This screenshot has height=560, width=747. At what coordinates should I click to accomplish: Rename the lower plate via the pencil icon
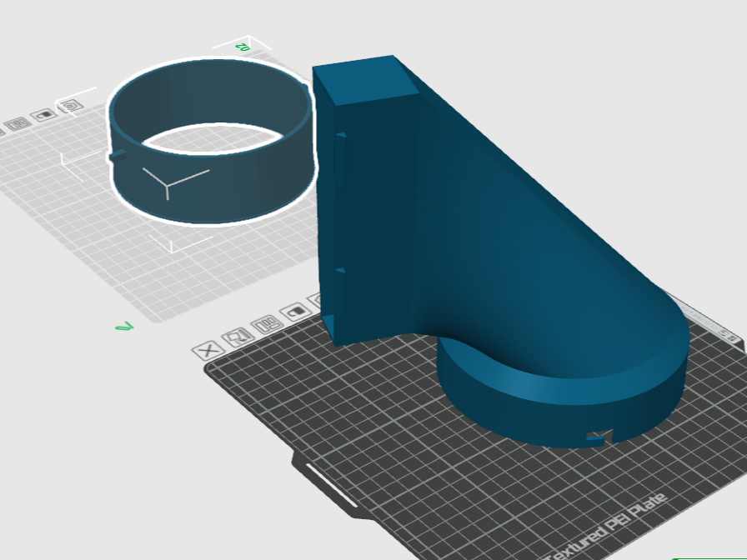[236, 338]
